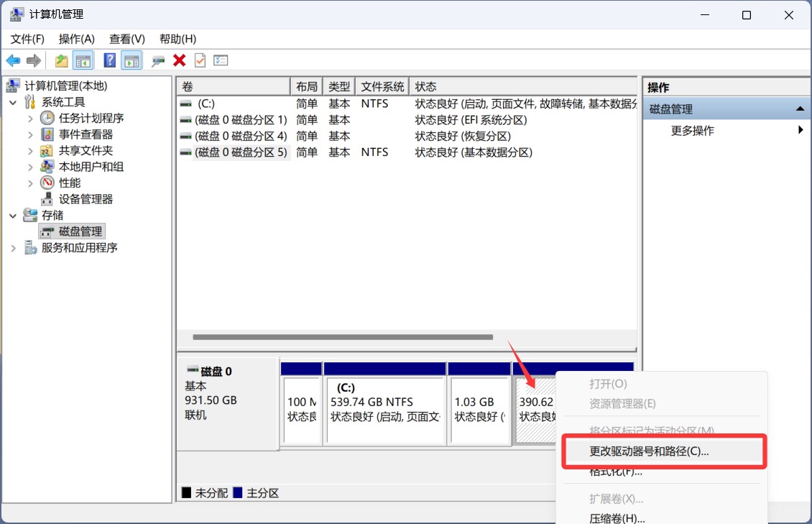Click the back arrow toolbar icon
812x524 pixels.
pyautogui.click(x=13, y=61)
